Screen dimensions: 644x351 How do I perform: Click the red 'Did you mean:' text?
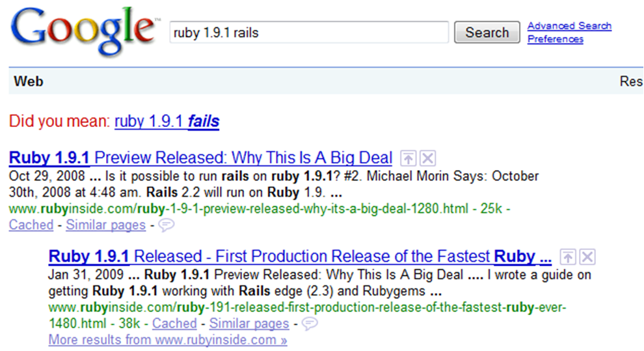(x=60, y=121)
